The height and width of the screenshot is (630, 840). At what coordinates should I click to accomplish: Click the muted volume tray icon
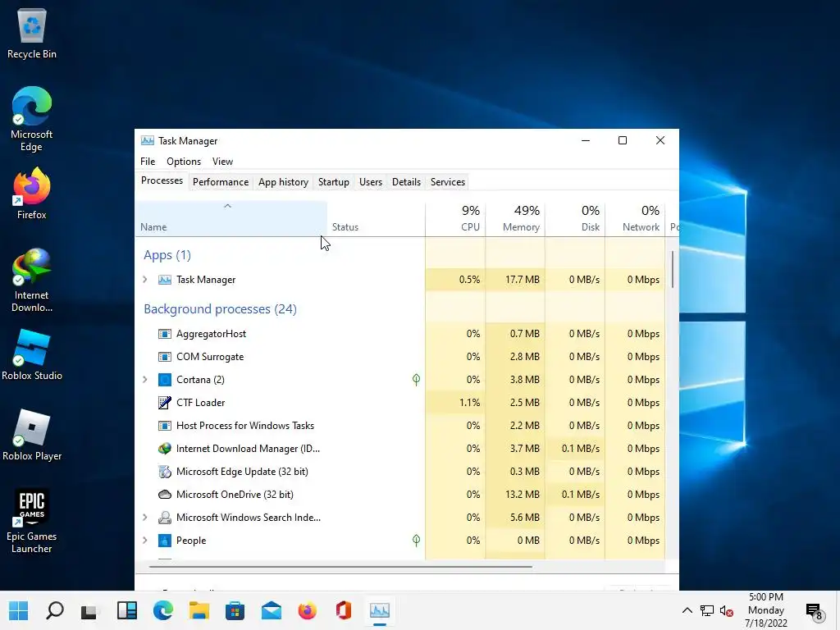pos(727,610)
